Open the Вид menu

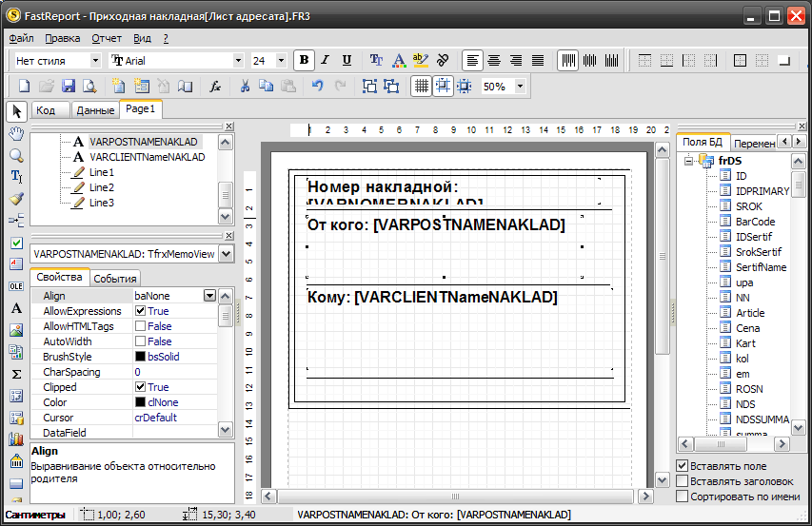click(x=142, y=38)
